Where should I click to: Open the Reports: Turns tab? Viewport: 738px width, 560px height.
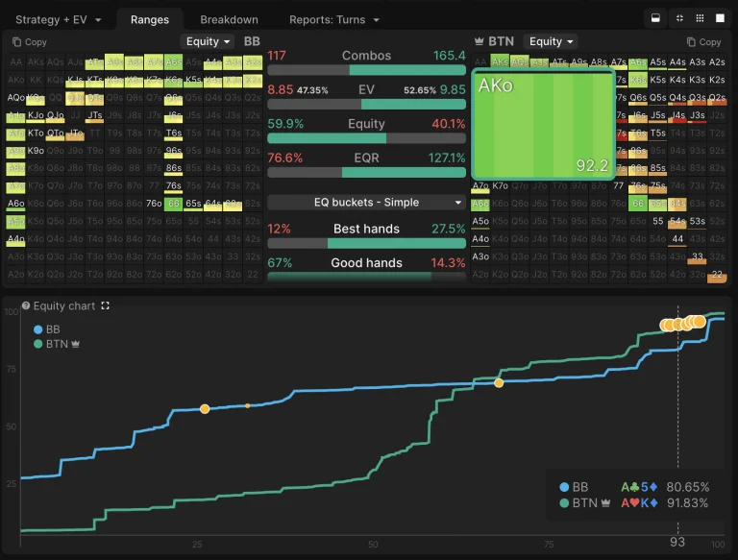(x=333, y=19)
